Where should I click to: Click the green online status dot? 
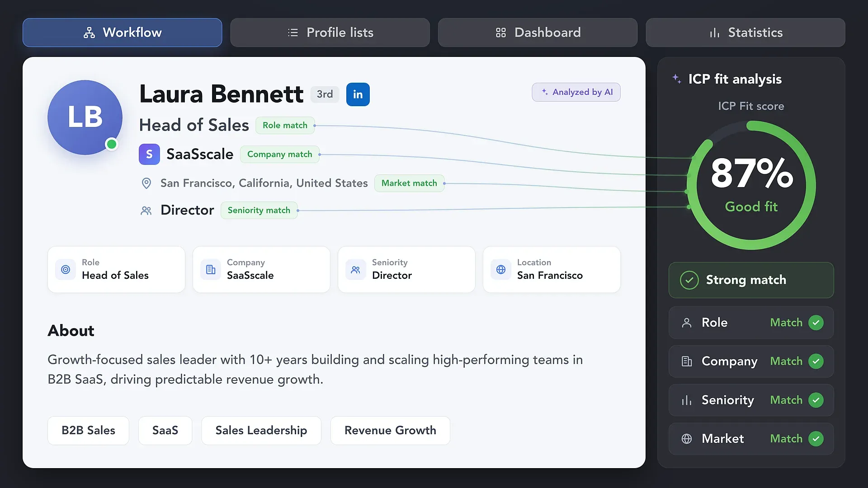[112, 144]
